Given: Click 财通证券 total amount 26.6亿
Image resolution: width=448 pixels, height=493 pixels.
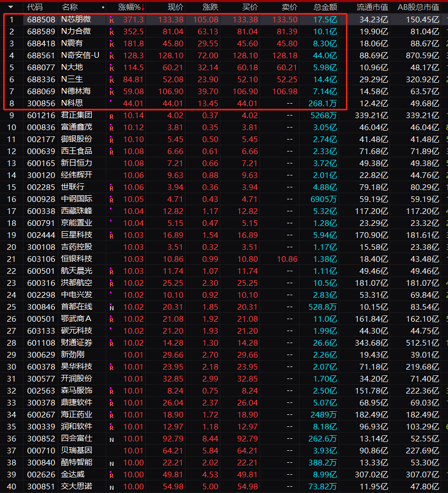Looking at the screenshot, I should tap(325, 343).
